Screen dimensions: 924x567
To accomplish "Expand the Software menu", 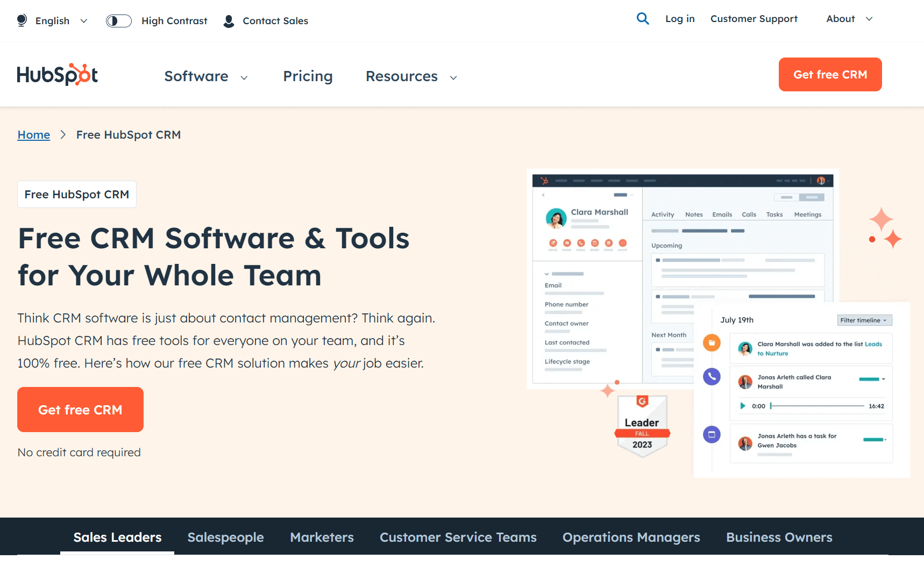I will 206,76.
